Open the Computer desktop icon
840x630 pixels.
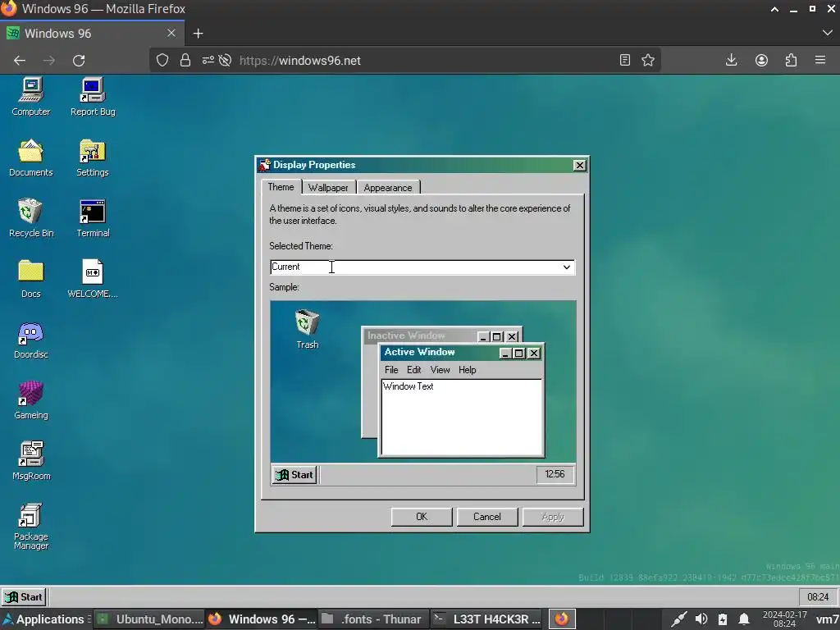[x=31, y=97]
